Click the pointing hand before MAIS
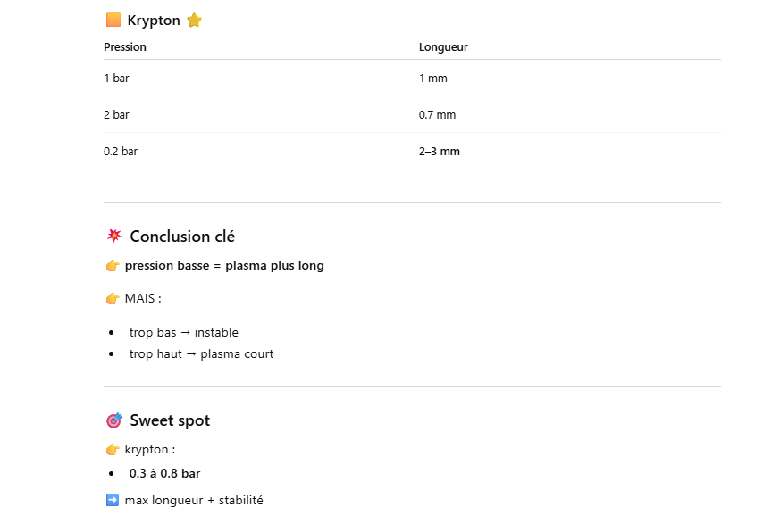The image size is (763, 532). [113, 299]
